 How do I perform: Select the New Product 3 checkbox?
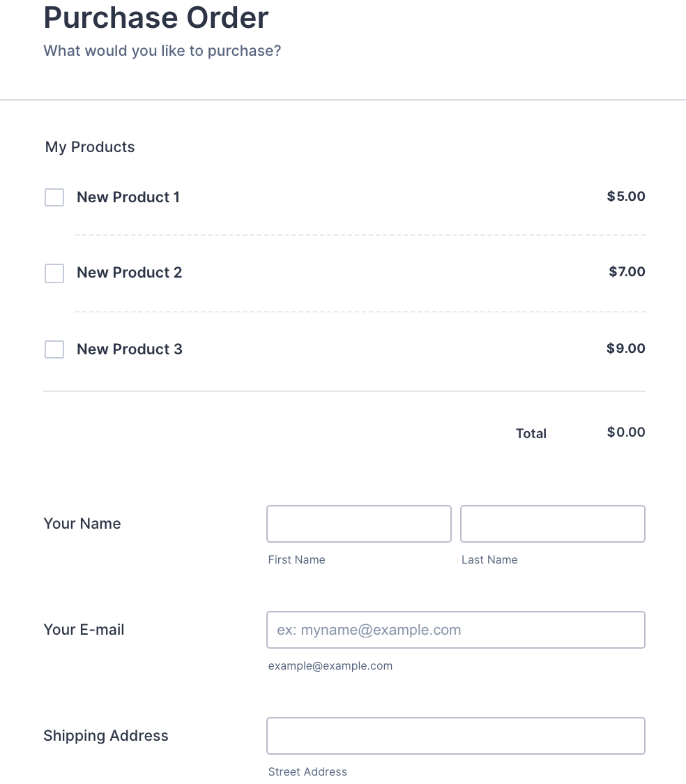pyautogui.click(x=54, y=349)
